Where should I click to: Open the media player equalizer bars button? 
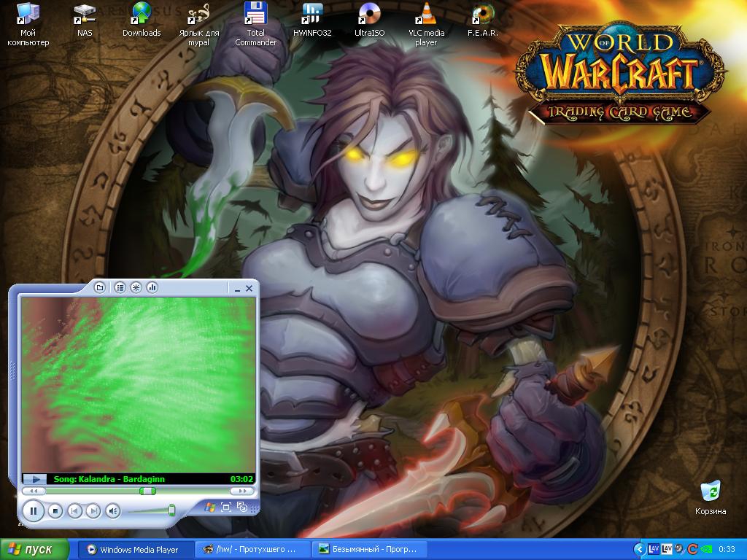[x=152, y=287]
